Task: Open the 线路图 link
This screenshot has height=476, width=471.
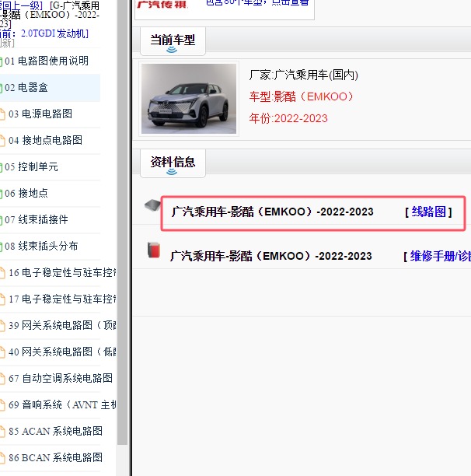Action: pos(428,212)
